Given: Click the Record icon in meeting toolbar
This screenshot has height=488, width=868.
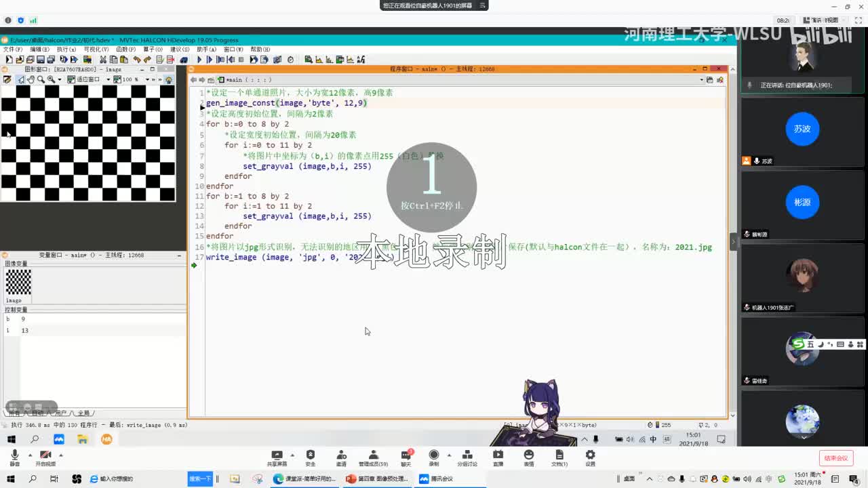Looking at the screenshot, I should coord(434,457).
